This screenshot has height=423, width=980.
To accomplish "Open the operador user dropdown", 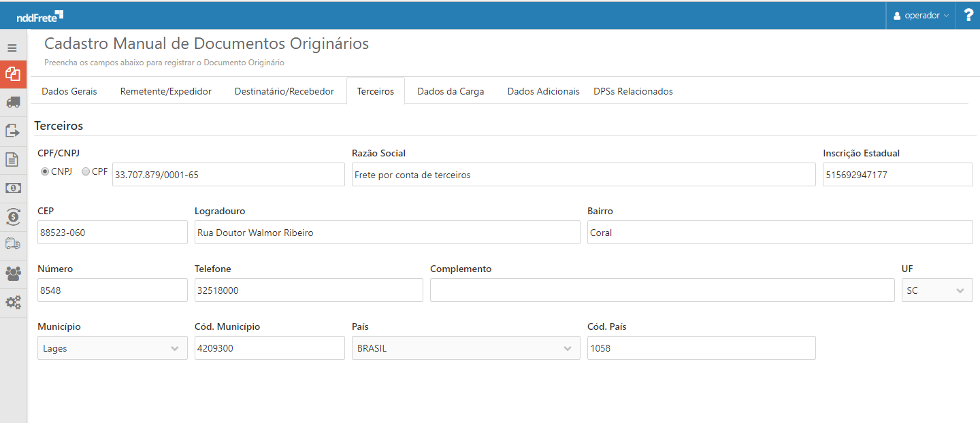I will (921, 16).
